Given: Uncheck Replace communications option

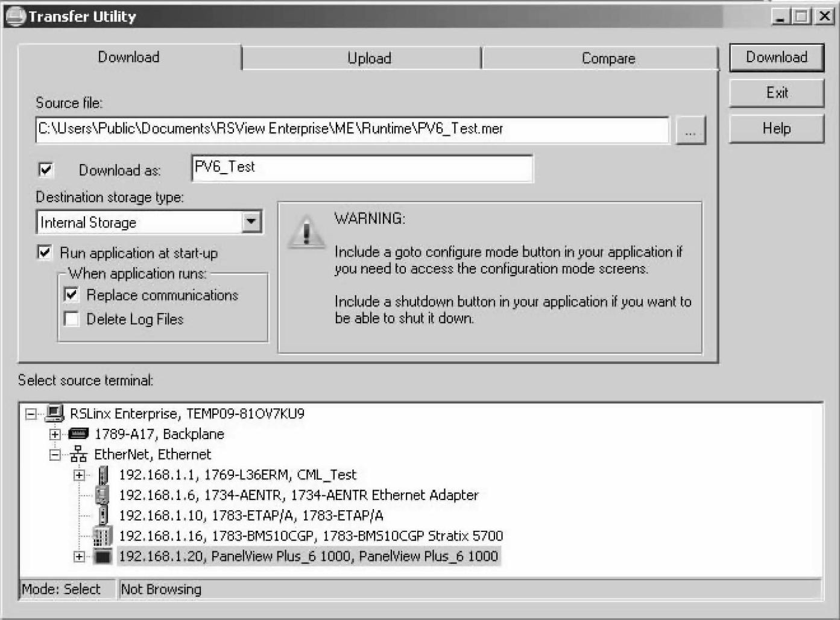Looking at the screenshot, I should [71, 294].
